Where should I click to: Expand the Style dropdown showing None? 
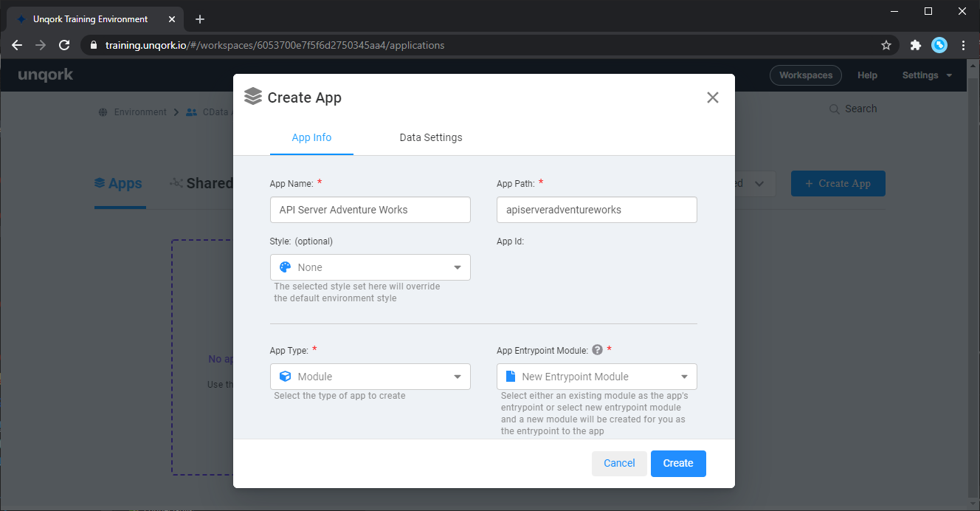pos(370,267)
